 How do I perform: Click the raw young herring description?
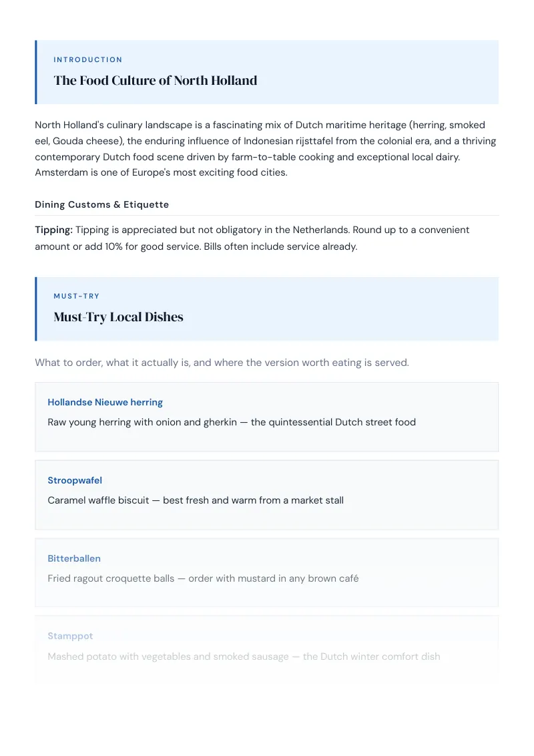pyautogui.click(x=232, y=422)
